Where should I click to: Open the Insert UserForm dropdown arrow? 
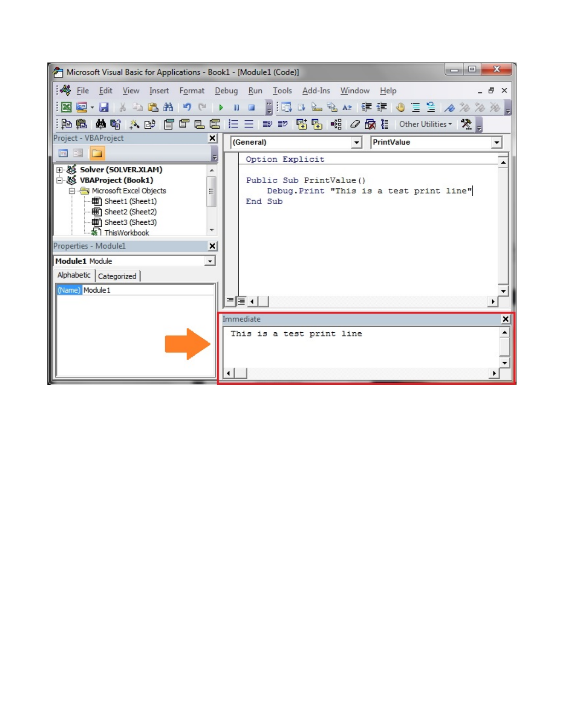[92, 108]
